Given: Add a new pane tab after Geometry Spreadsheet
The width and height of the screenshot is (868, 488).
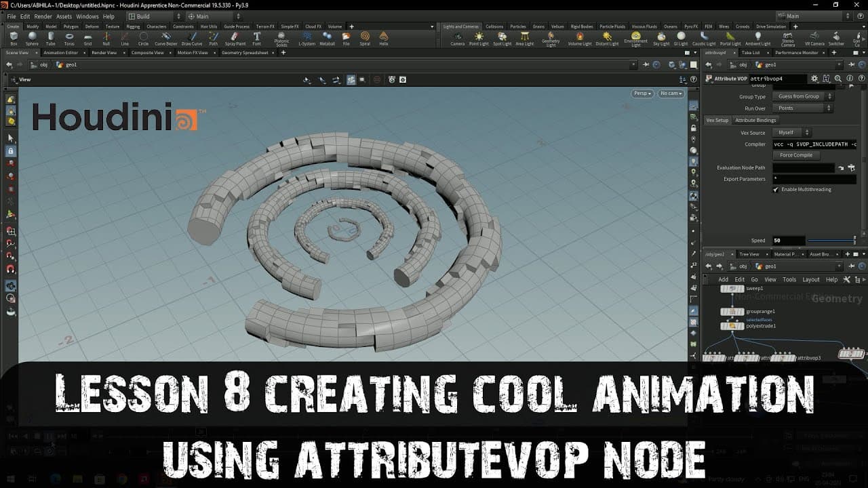Looking at the screenshot, I should (x=283, y=52).
